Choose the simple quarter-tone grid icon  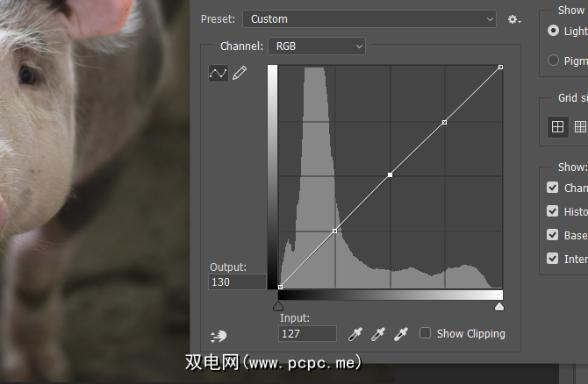557,127
